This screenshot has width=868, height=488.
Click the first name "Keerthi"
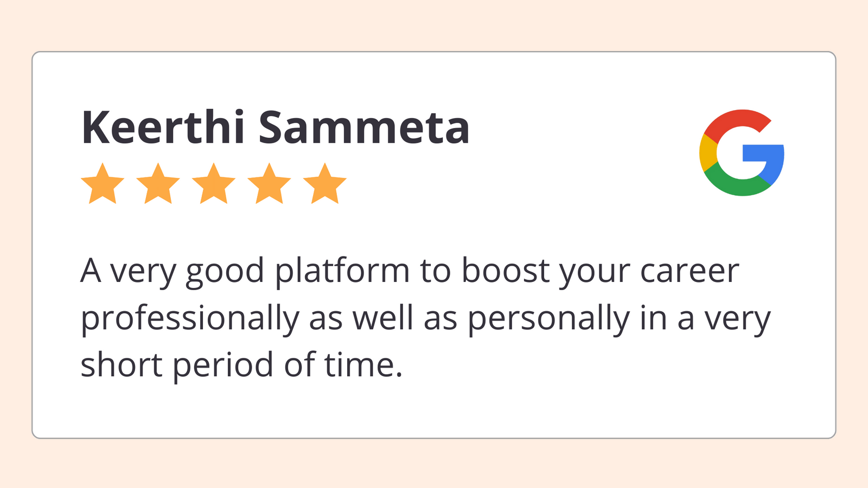coord(163,128)
